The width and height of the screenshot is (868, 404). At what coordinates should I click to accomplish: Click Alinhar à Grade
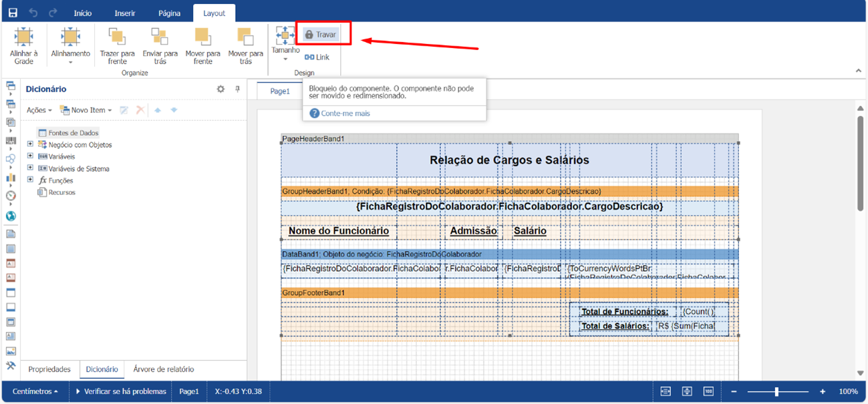click(24, 46)
